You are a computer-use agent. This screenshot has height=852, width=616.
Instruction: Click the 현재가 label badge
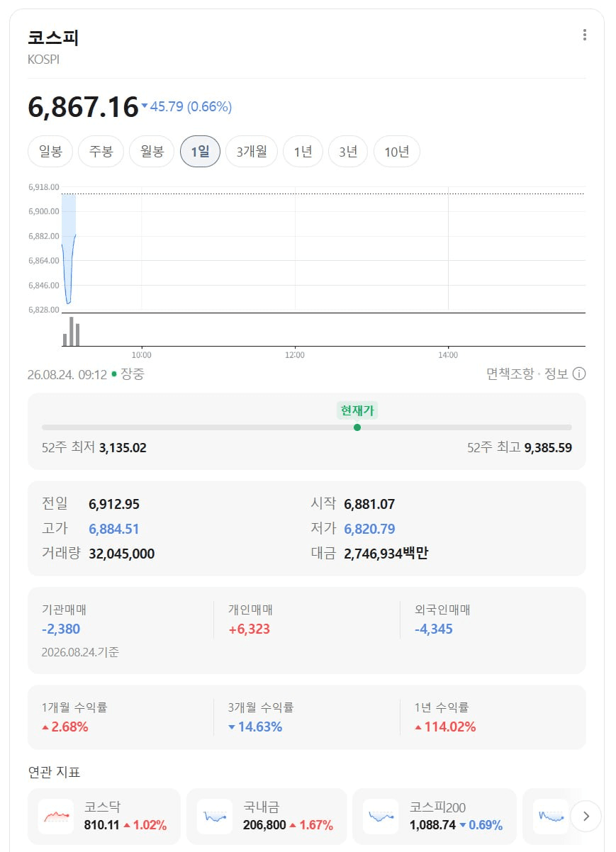[x=357, y=410]
